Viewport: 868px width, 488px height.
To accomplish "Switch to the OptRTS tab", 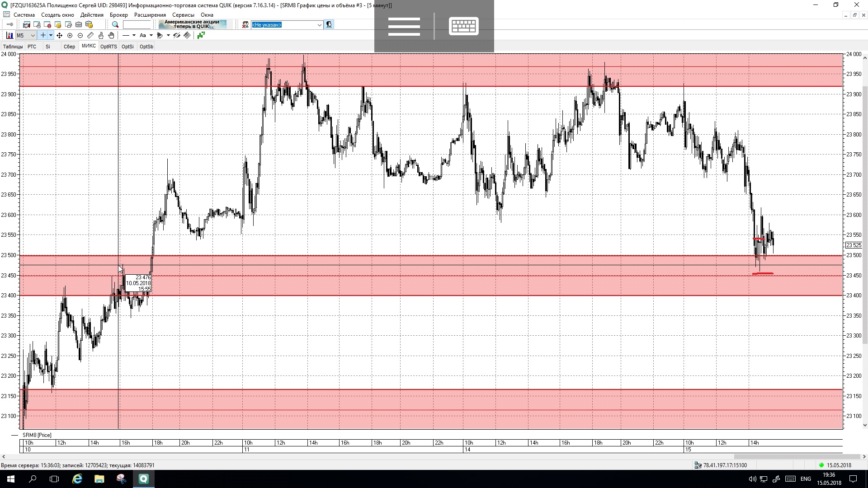I will coord(108,47).
